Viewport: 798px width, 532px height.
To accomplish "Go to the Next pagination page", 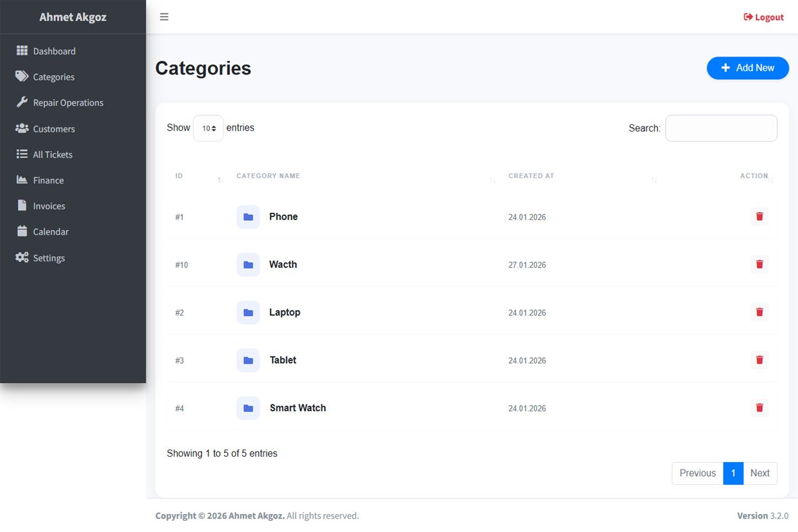I will tap(759, 473).
